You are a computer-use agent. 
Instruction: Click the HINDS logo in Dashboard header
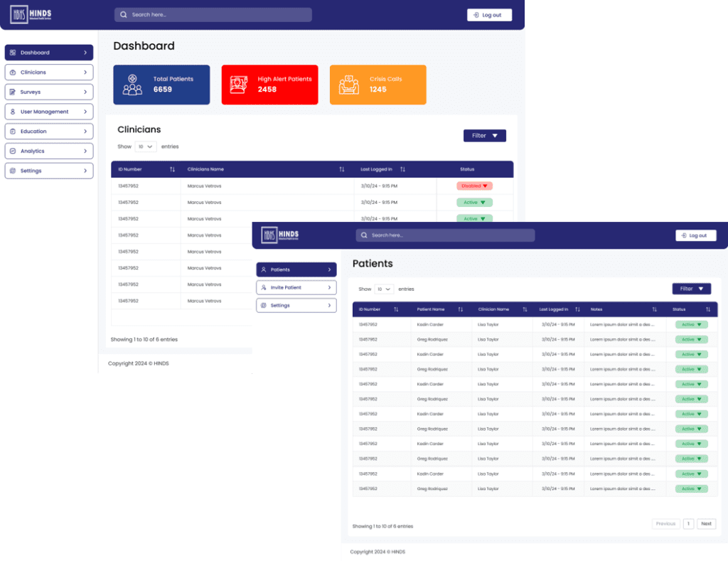click(x=31, y=15)
